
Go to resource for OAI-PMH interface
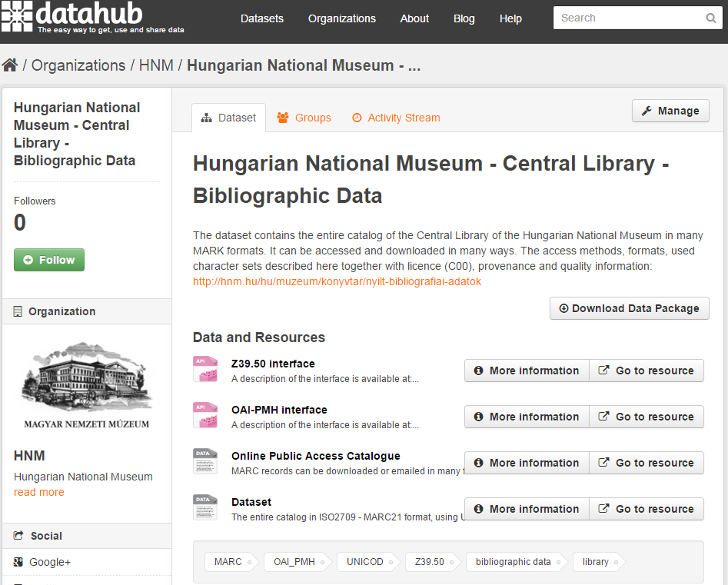(x=647, y=417)
